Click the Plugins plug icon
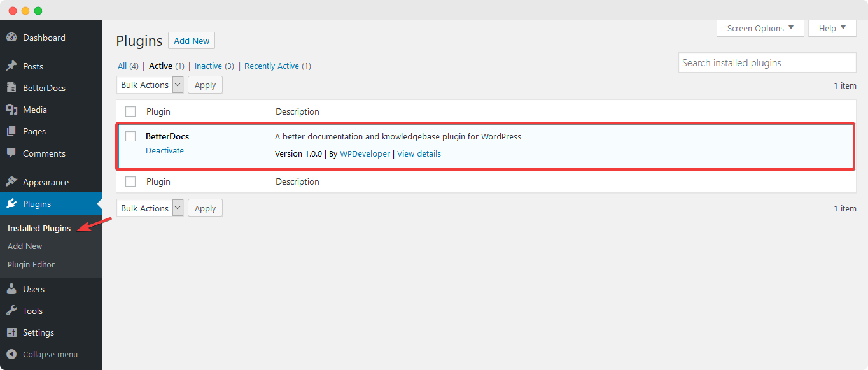This screenshot has width=868, height=370. (11, 204)
